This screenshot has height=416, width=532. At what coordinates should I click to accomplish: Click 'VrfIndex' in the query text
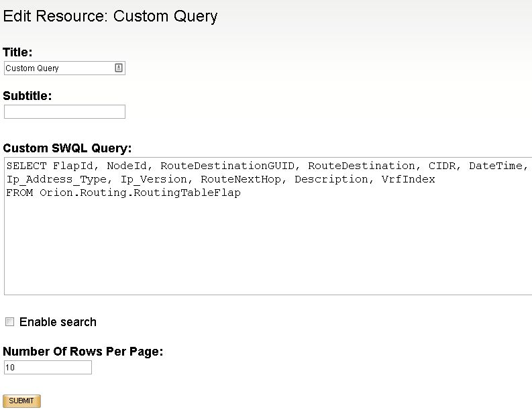[408, 179]
